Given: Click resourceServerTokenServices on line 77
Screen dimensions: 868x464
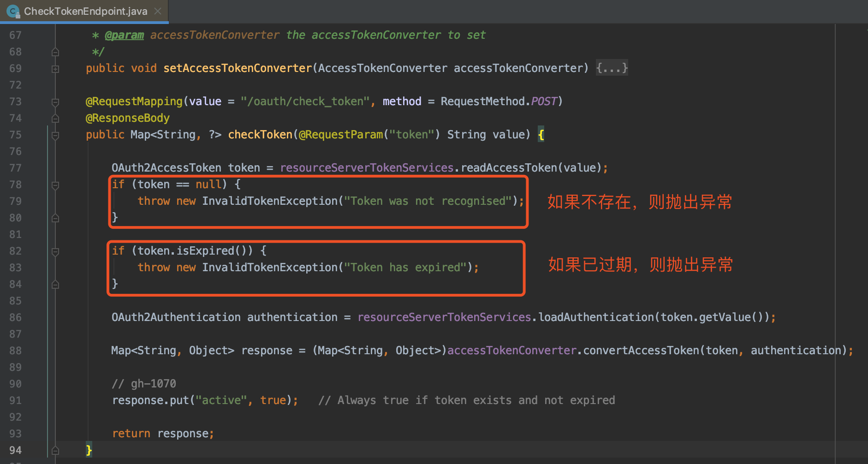Looking at the screenshot, I should click(367, 168).
